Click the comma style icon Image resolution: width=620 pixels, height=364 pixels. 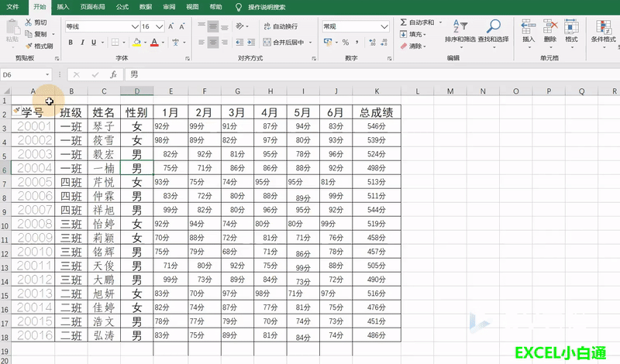[357, 42]
